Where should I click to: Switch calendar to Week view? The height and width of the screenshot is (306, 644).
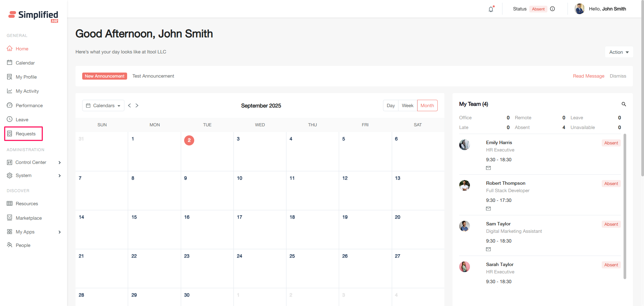coord(408,105)
